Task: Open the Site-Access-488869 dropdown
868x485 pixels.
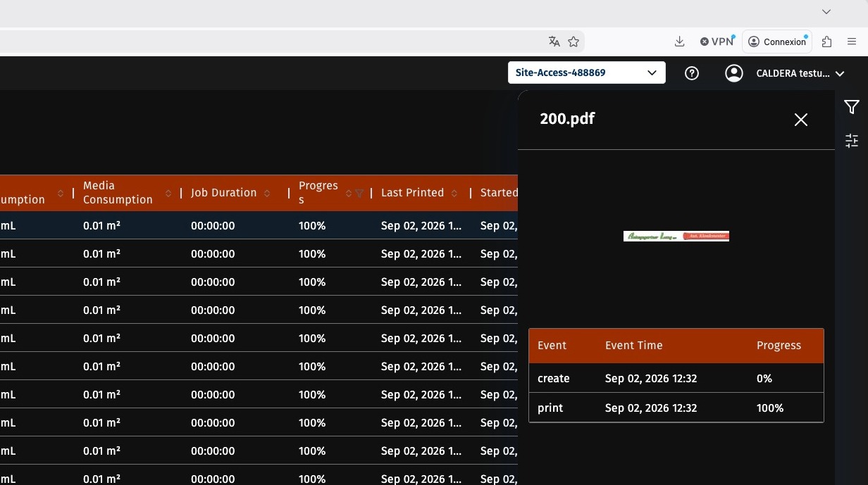Action: pos(586,73)
